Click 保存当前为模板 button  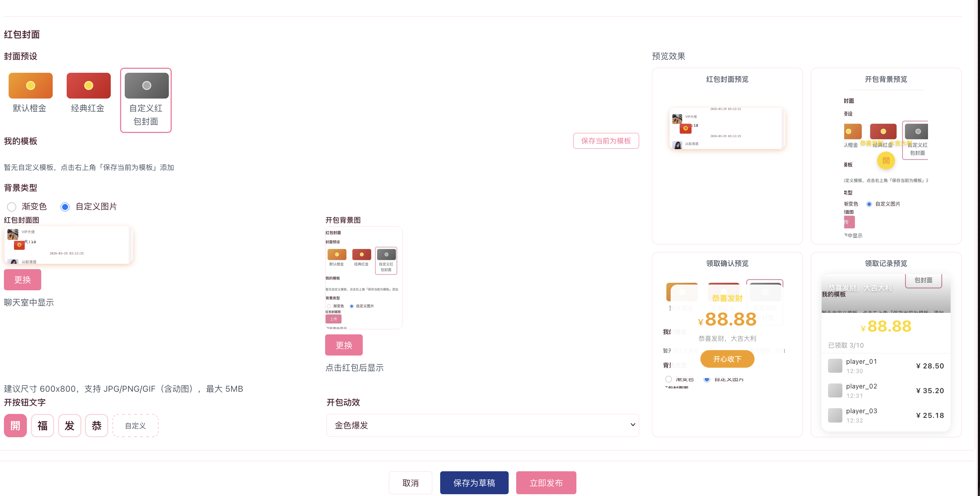tap(606, 141)
